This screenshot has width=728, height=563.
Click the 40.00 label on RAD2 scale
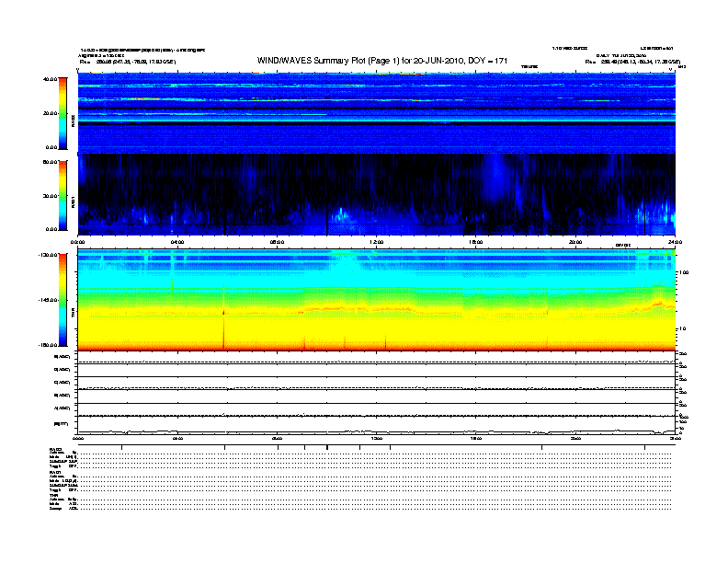(51, 79)
